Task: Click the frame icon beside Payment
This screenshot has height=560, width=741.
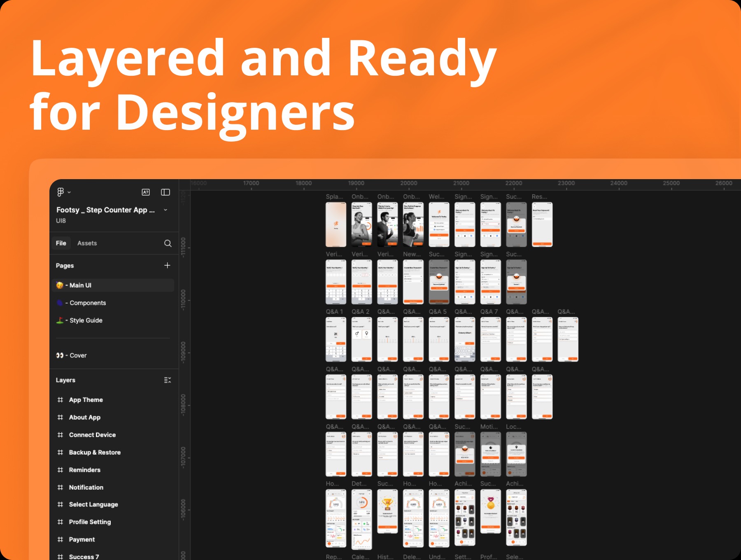Action: coord(60,539)
